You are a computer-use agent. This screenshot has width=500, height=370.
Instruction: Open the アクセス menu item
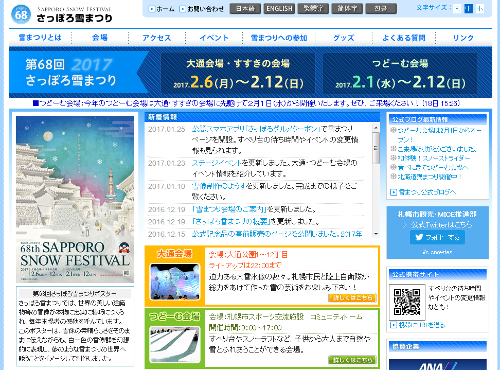coord(157,38)
